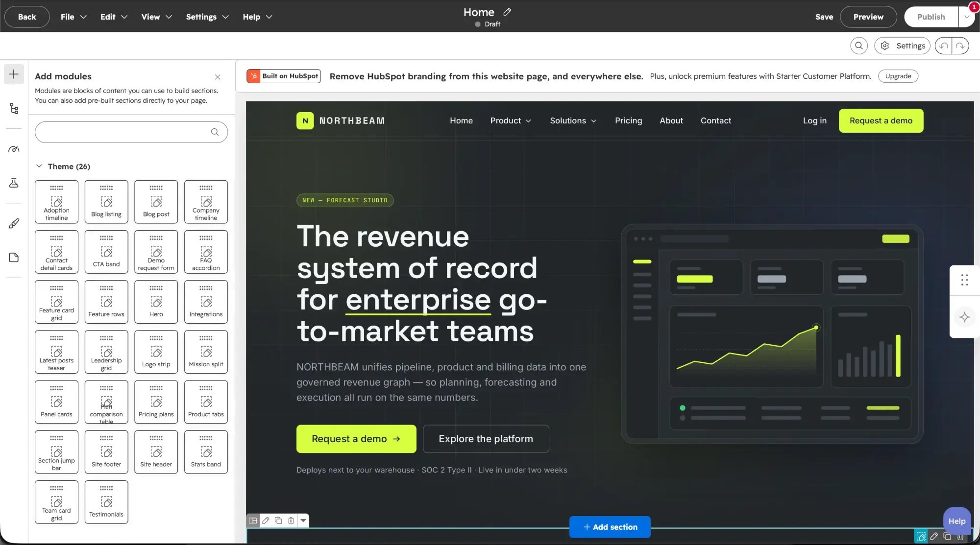
Task: Click the AI sparkle icon on right panel
Action: click(x=964, y=317)
